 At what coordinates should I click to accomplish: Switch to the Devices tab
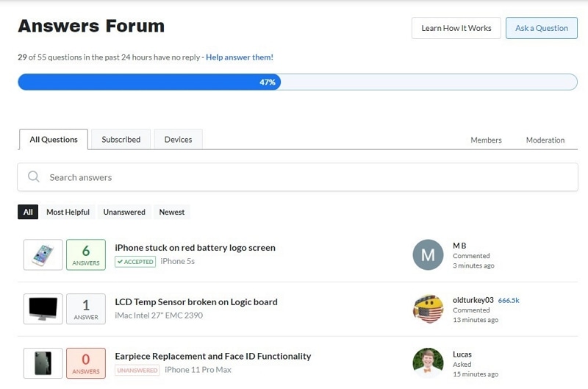coord(178,140)
